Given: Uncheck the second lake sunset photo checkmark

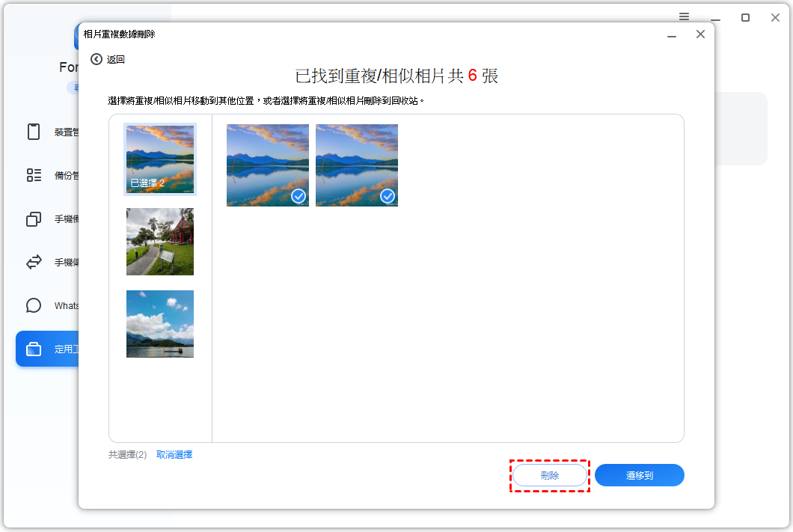Looking at the screenshot, I should tap(388, 196).
